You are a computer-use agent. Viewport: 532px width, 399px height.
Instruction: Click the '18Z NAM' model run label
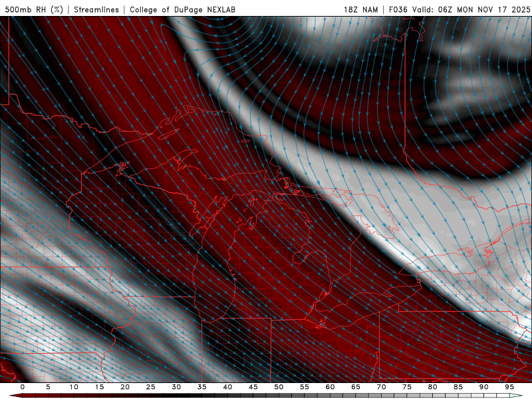pyautogui.click(x=361, y=9)
